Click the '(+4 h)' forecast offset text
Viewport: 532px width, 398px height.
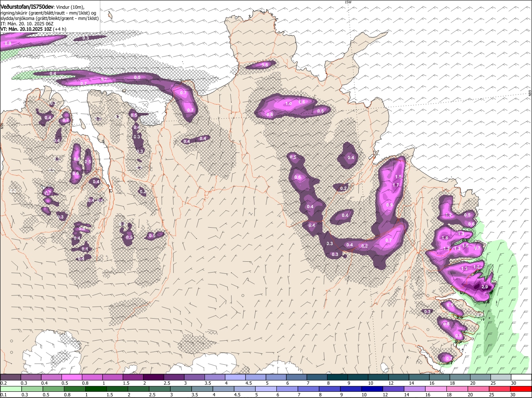59,29
